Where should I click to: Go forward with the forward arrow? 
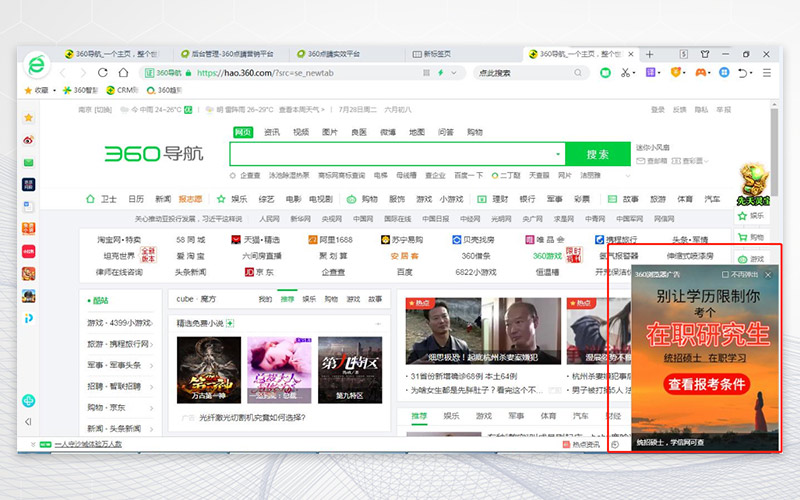[83, 73]
